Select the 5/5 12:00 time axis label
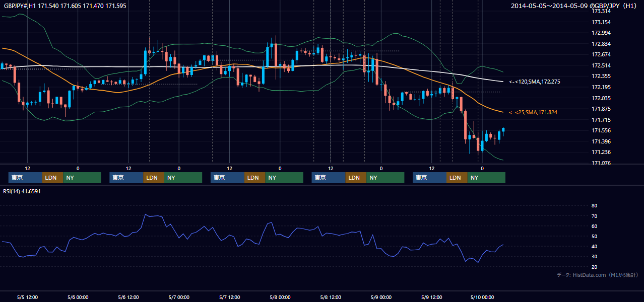The image size is (644, 302). [27, 297]
